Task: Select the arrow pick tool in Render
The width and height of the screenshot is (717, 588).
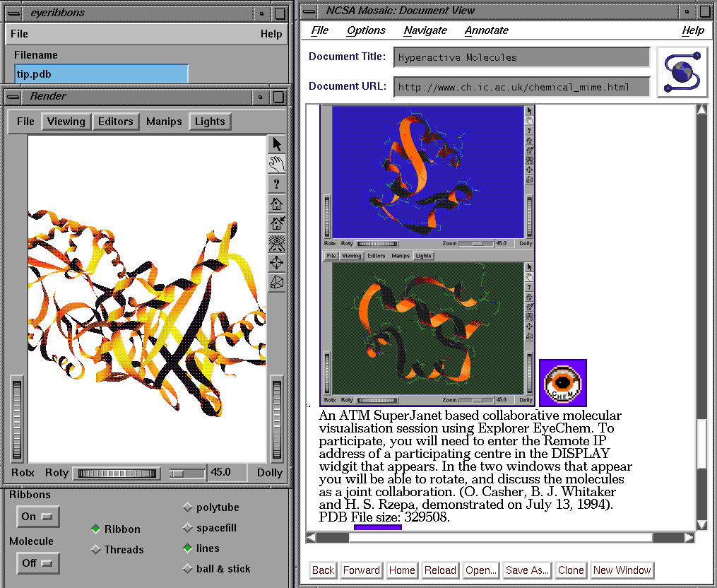Action: (277, 144)
